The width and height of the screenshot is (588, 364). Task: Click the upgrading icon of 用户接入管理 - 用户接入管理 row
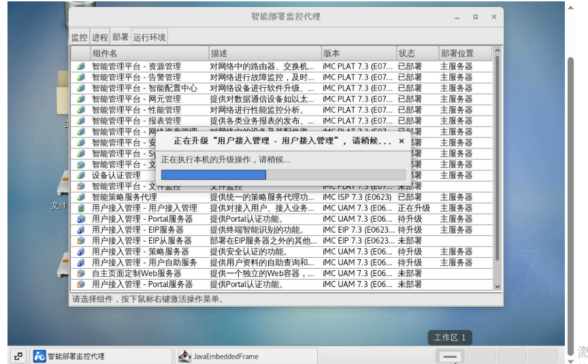80,208
